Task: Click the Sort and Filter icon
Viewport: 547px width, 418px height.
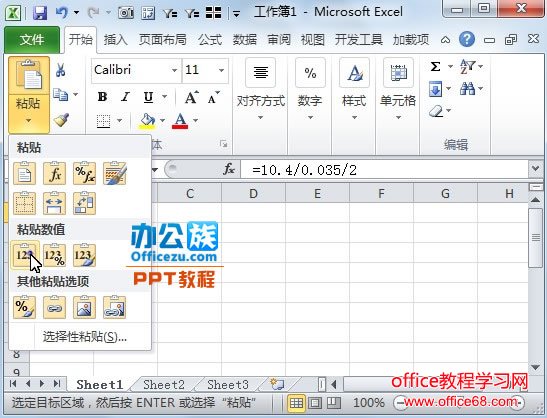Action: 467,66
